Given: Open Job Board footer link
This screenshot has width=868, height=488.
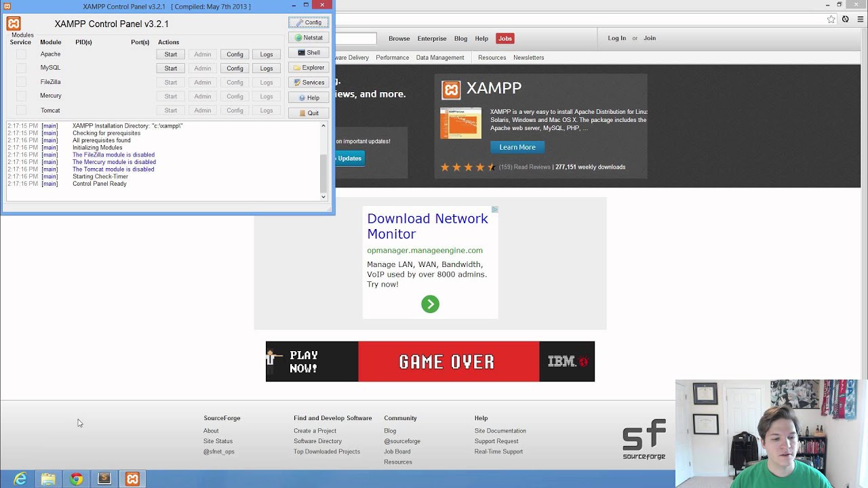Looking at the screenshot, I should (397, 451).
